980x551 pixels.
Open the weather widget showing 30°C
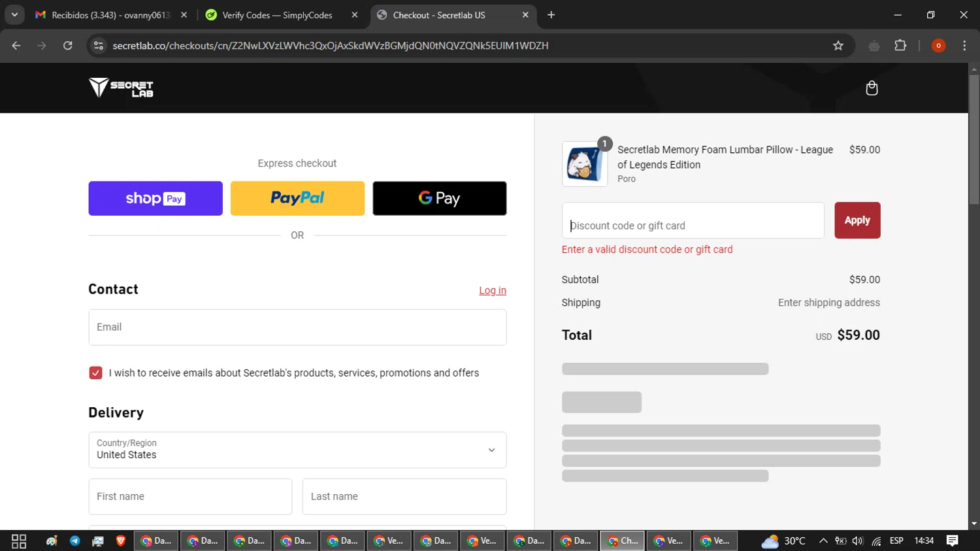click(x=784, y=541)
